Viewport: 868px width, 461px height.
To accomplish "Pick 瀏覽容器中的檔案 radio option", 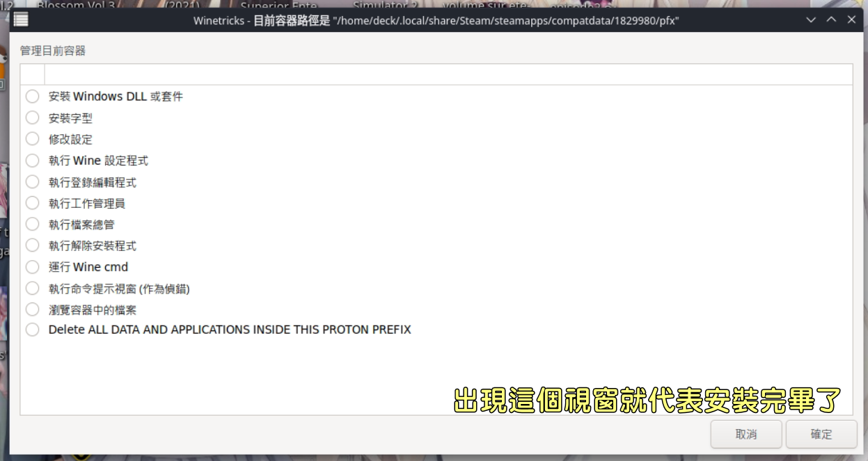I will click(x=33, y=309).
